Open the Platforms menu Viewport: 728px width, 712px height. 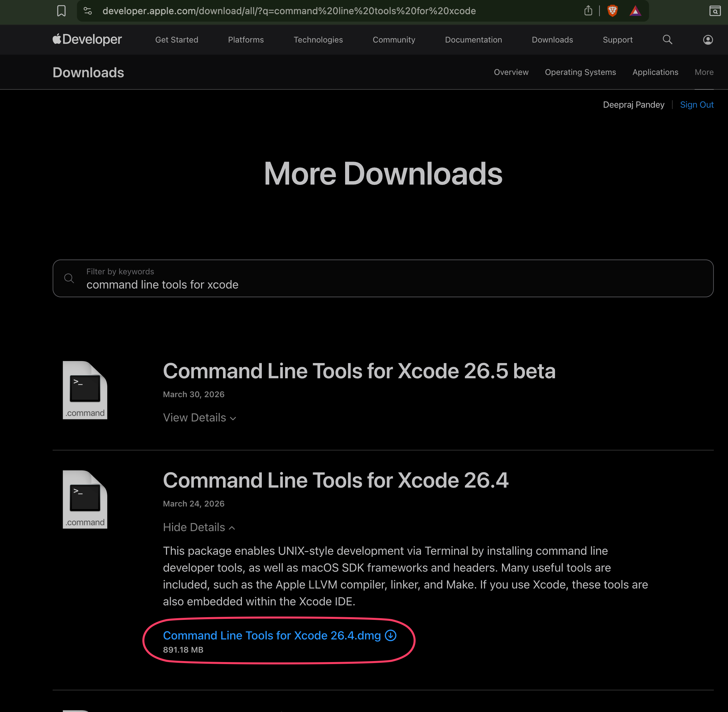246,39
